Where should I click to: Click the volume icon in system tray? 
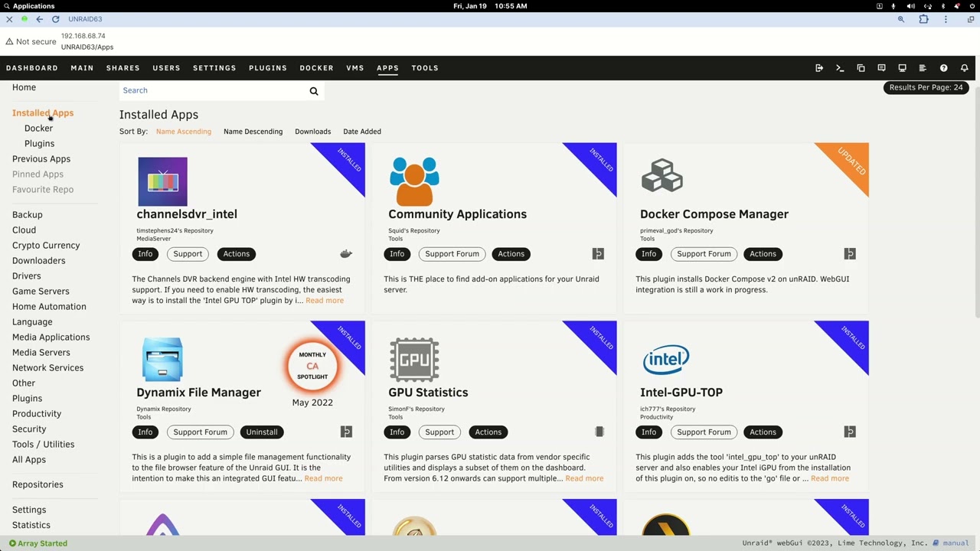[910, 6]
